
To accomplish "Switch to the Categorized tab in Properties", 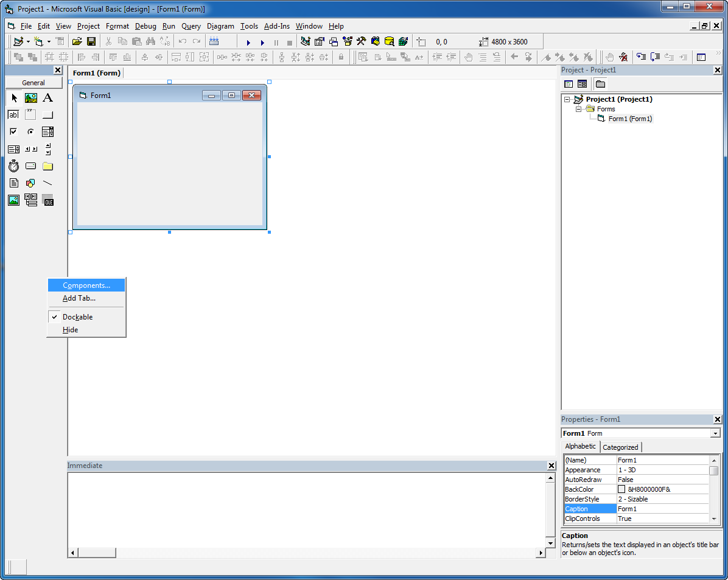I will 620,446.
